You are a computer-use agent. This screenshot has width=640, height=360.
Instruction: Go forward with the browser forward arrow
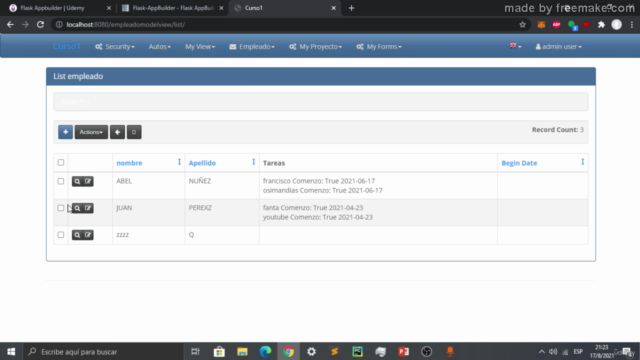[25, 24]
